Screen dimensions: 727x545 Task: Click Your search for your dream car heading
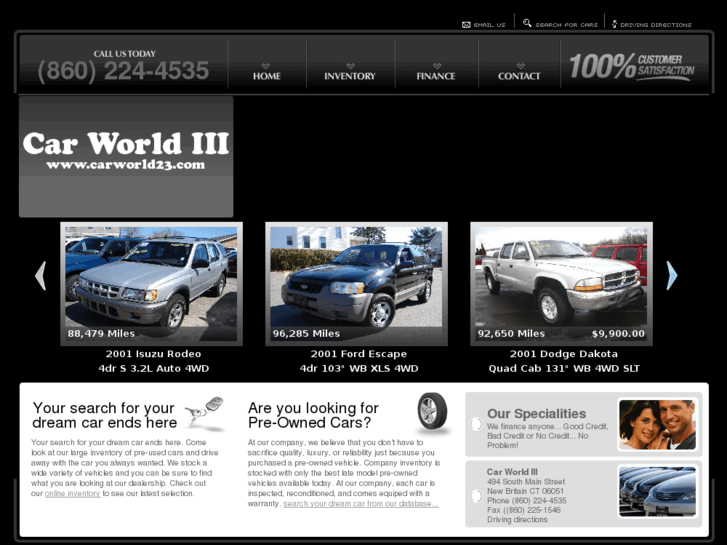click(105, 415)
